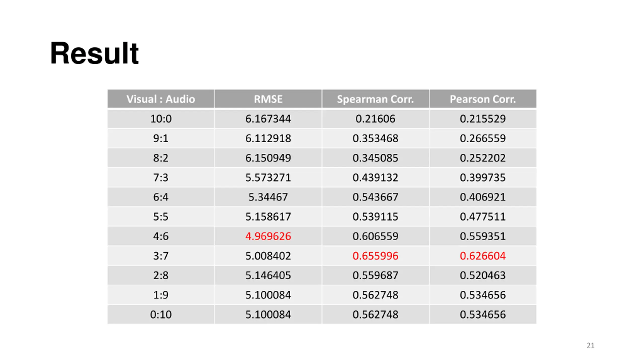Click the RMSE value 5.34467
The image size is (644, 362).
[268, 197]
